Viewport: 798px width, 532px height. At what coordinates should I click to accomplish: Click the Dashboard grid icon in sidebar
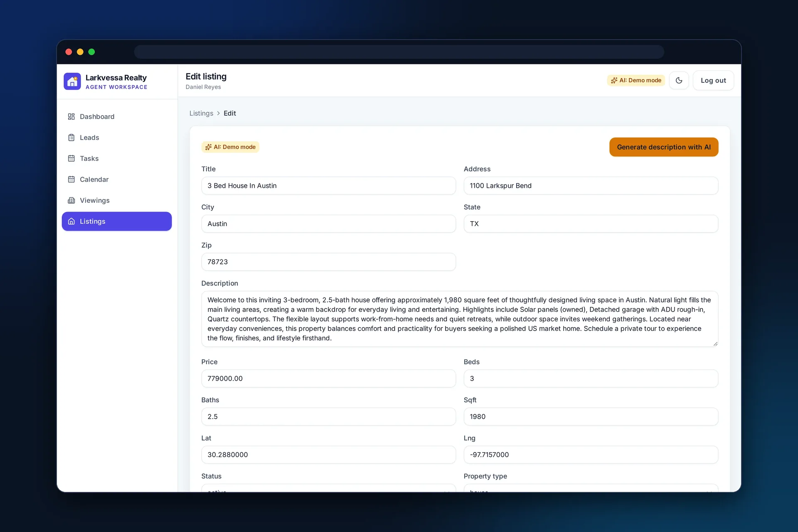71,117
